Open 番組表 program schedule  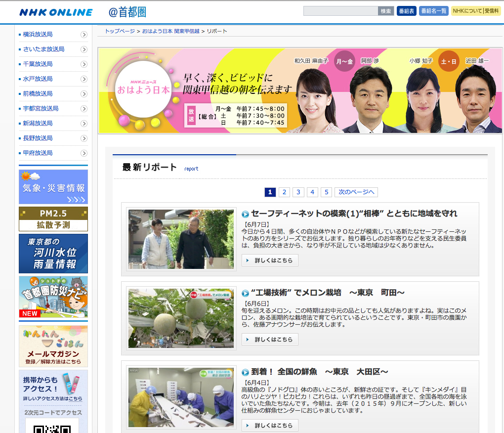406,11
